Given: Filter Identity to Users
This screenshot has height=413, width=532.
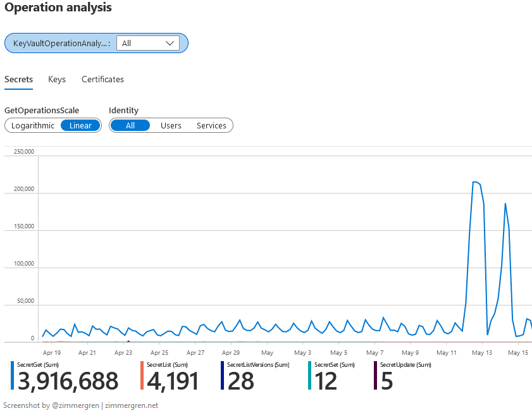Looking at the screenshot, I should pyautogui.click(x=171, y=125).
